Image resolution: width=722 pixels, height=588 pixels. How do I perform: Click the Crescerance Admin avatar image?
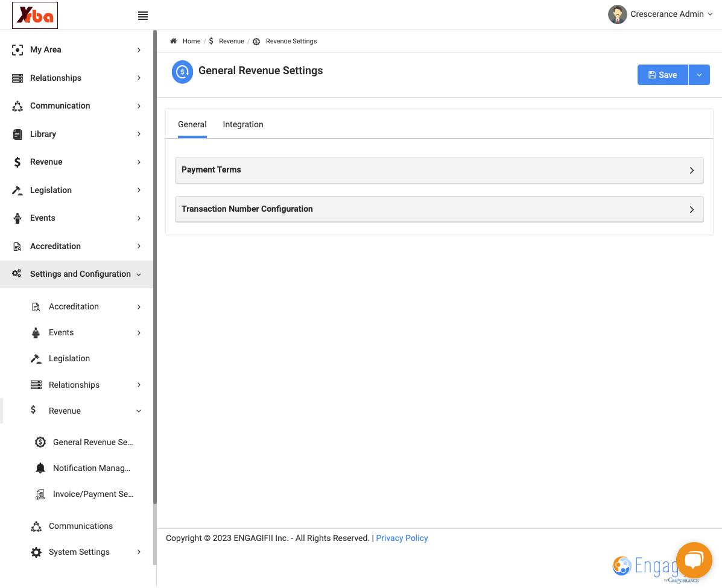click(x=618, y=14)
